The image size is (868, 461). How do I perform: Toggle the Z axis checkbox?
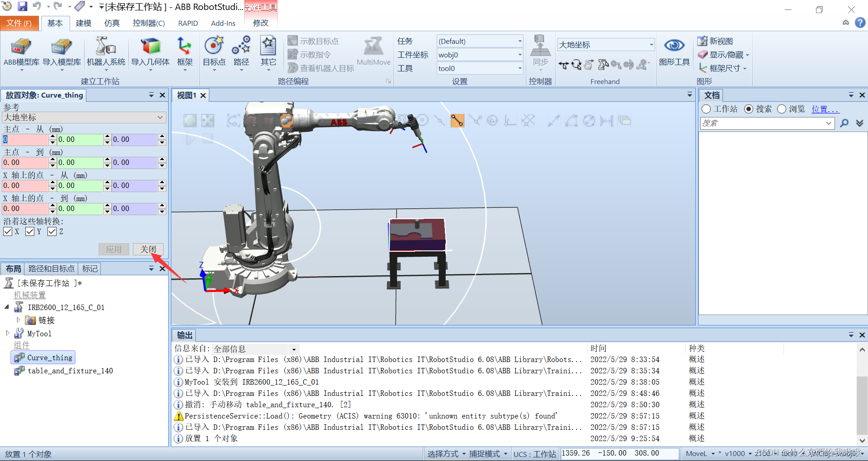[52, 231]
